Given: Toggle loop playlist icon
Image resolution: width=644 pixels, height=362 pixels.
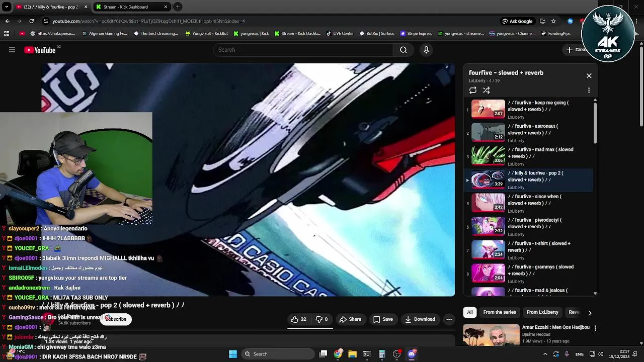Looking at the screenshot, I should (x=473, y=90).
